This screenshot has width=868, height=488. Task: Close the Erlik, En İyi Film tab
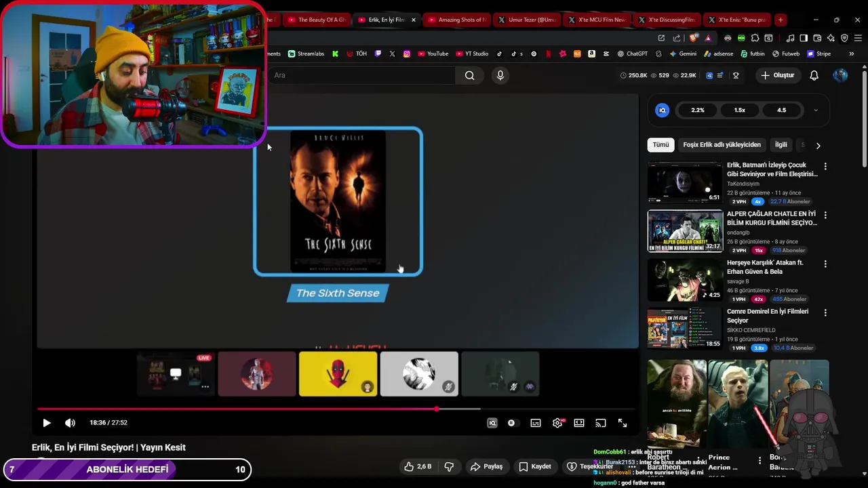point(414,20)
